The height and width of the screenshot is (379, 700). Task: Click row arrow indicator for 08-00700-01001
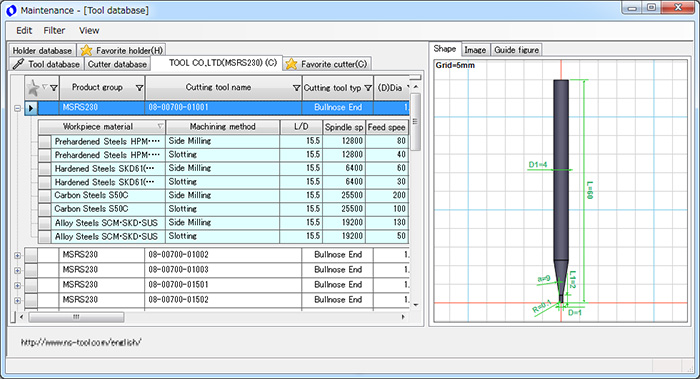coord(31,108)
